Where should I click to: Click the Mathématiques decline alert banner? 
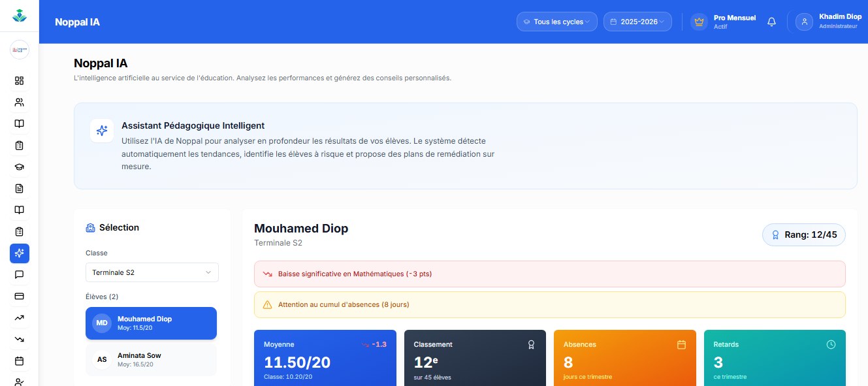coord(549,274)
